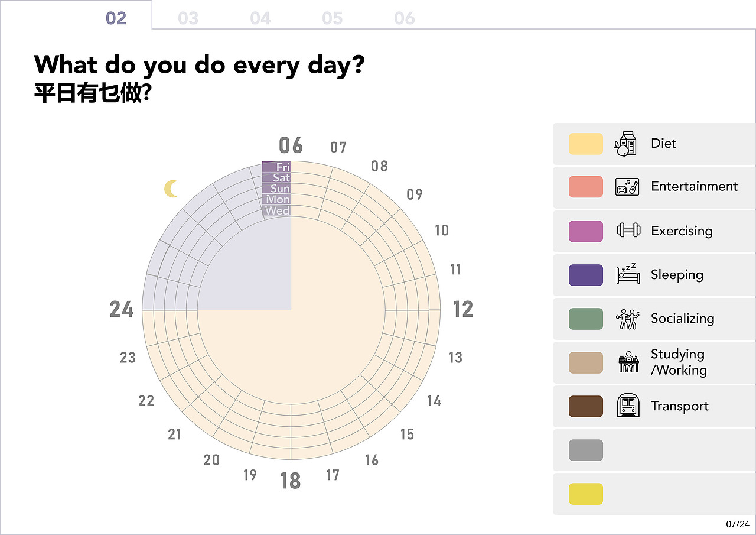Select the Transport train icon

(x=628, y=406)
